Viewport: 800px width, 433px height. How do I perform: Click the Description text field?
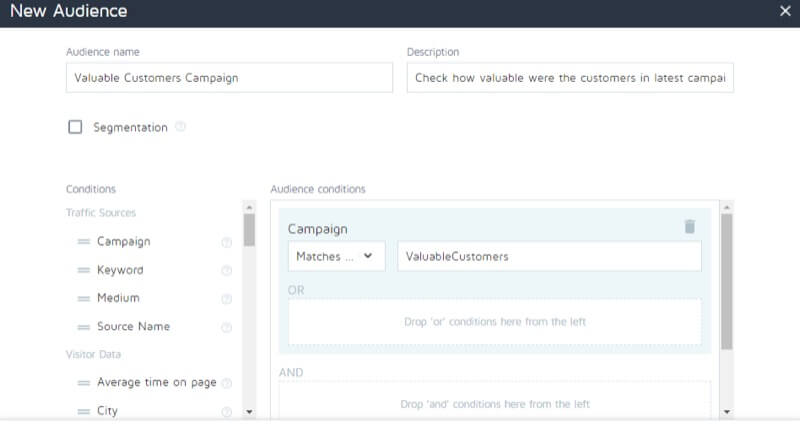pyautogui.click(x=570, y=78)
